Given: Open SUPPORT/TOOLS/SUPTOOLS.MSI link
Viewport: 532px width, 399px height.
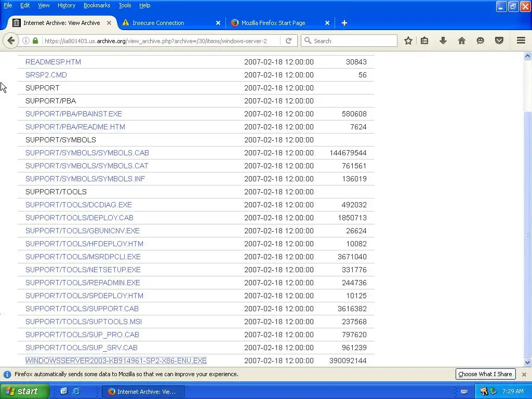Looking at the screenshot, I should tap(84, 322).
